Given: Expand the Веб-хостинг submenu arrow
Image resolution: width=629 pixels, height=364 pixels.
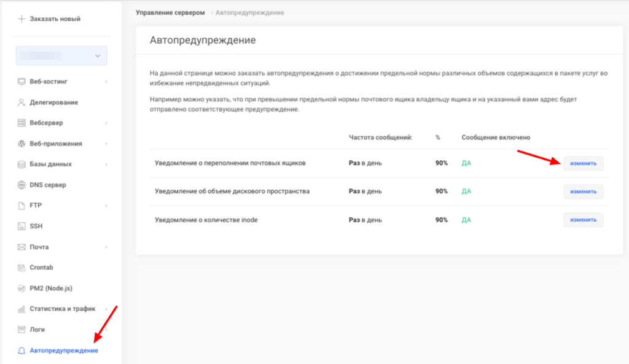Looking at the screenshot, I should pyautogui.click(x=106, y=82).
